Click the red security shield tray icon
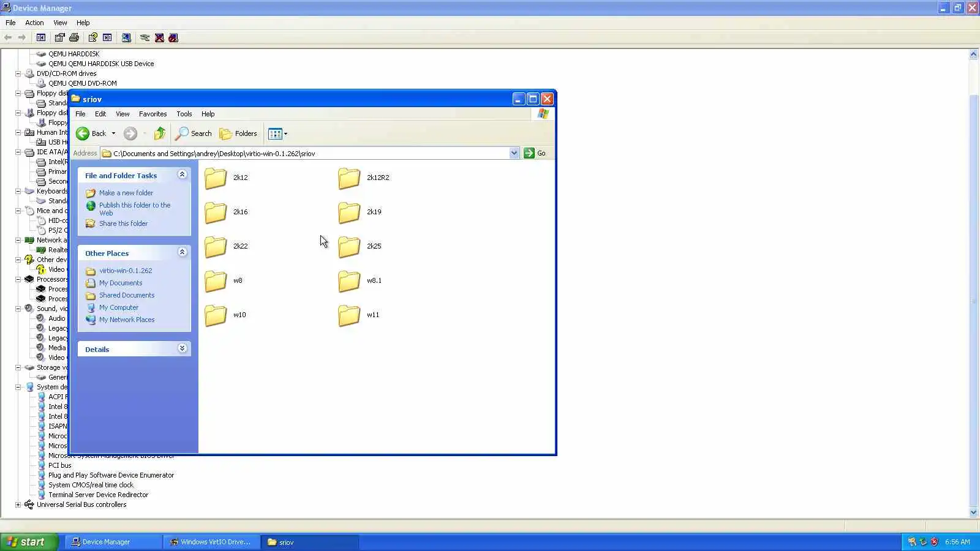This screenshot has height=551, width=980. pos(934,542)
